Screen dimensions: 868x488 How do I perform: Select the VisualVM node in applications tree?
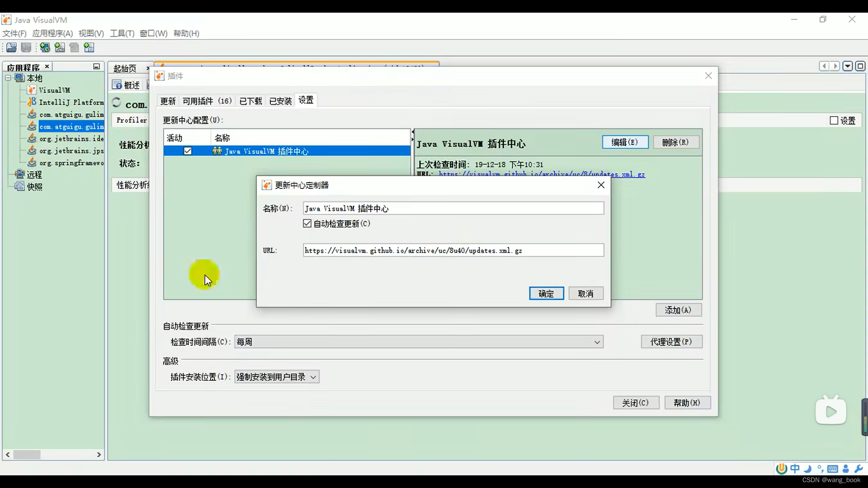click(x=54, y=90)
